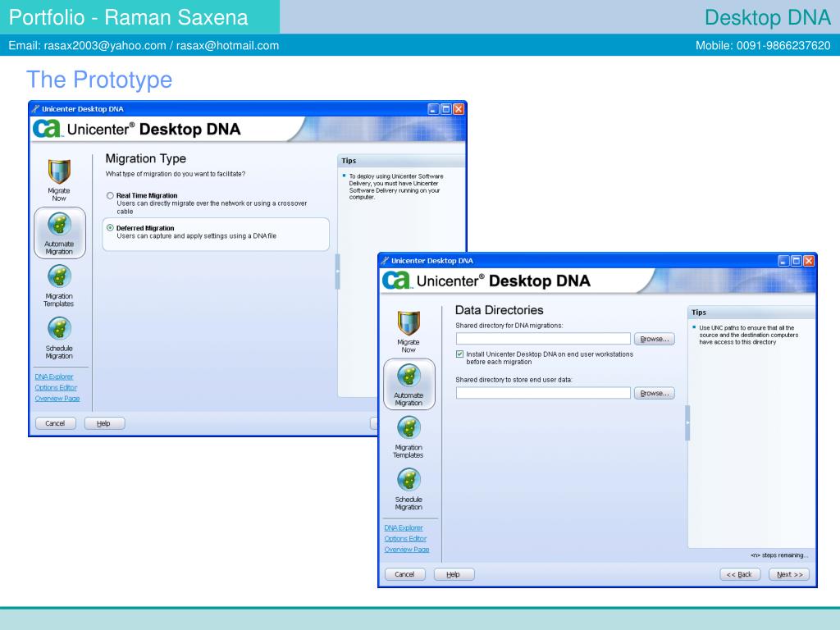Minimize the back Unicenter Desktop DNA window
The height and width of the screenshot is (630, 840).
(x=434, y=109)
